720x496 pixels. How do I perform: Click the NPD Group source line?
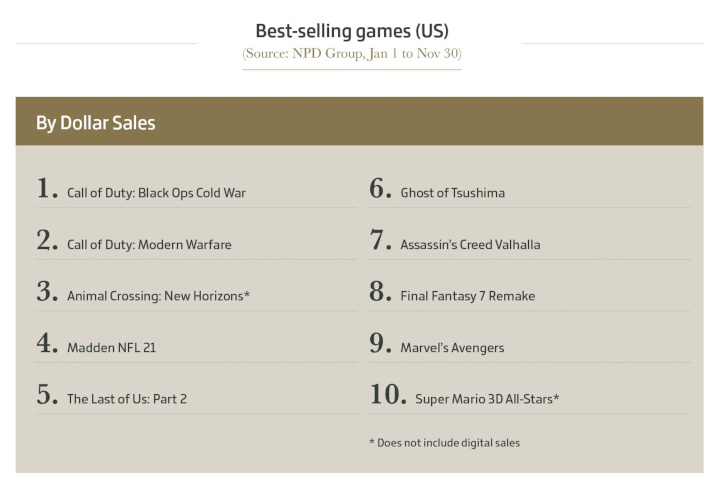352,53
